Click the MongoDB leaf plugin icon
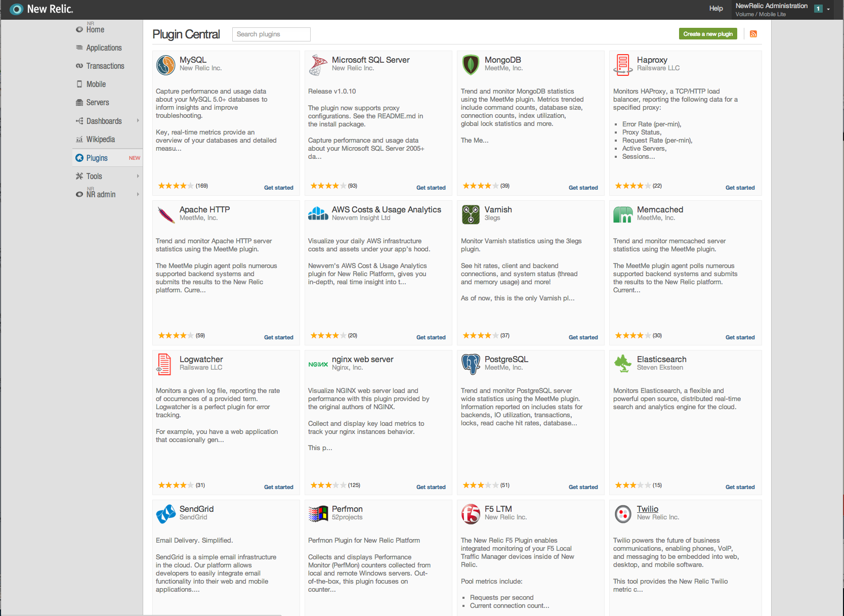 [470, 65]
